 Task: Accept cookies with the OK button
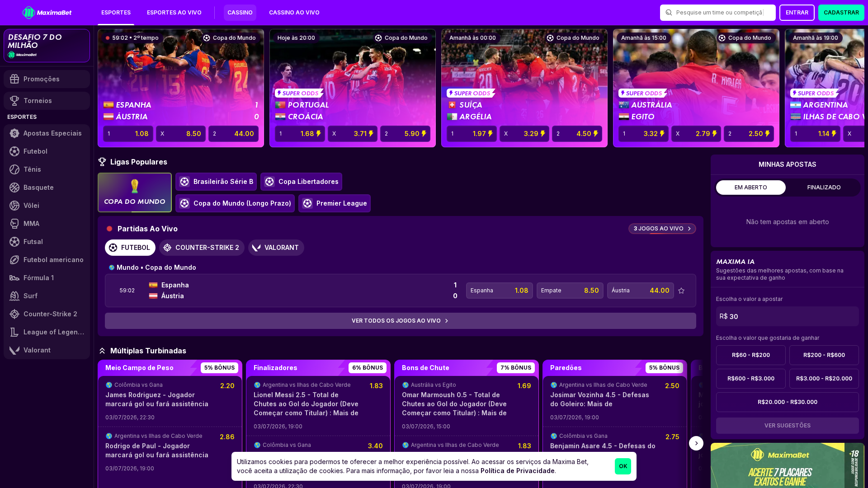[623, 466]
